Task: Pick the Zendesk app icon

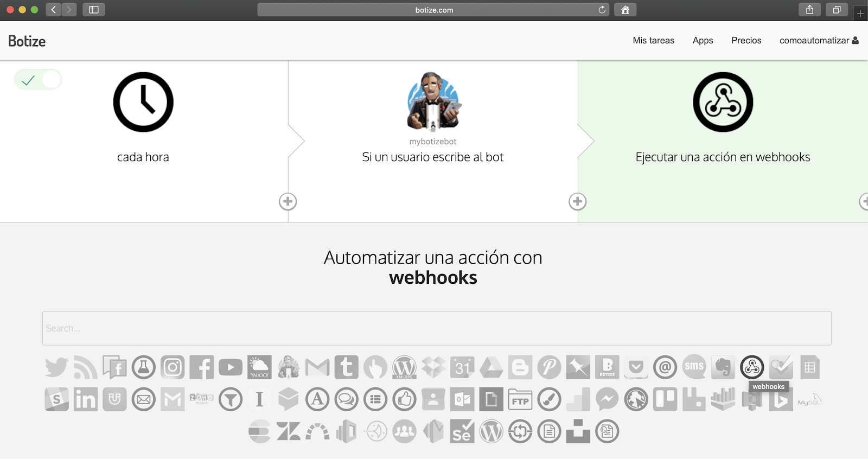Action: 288,431
